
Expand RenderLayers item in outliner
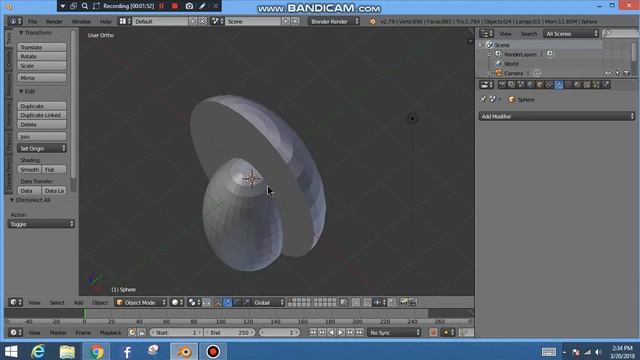(490, 54)
